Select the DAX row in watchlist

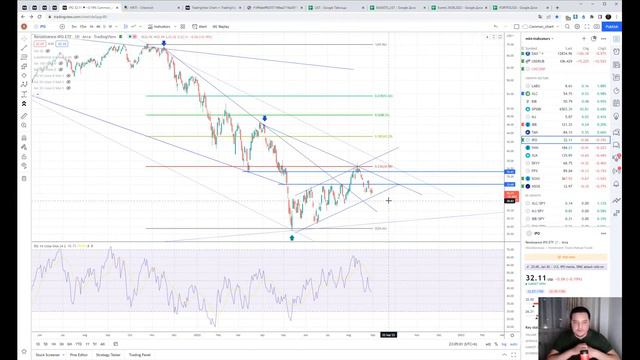tap(566, 53)
